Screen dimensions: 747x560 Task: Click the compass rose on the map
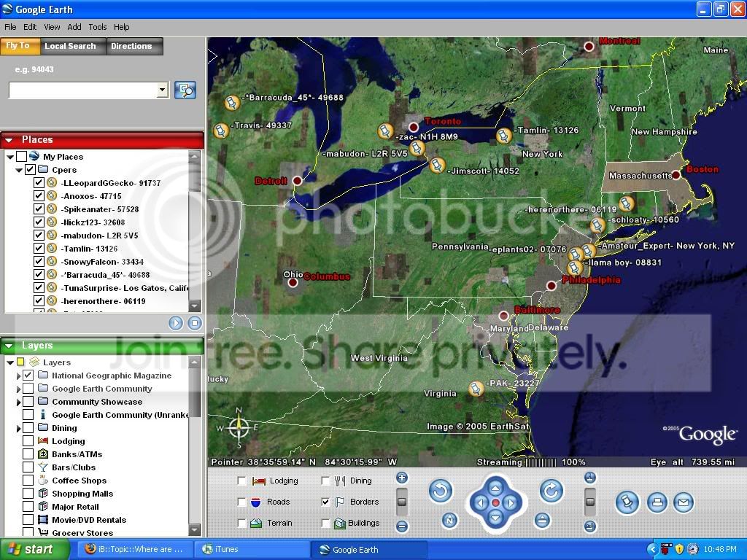tap(239, 427)
